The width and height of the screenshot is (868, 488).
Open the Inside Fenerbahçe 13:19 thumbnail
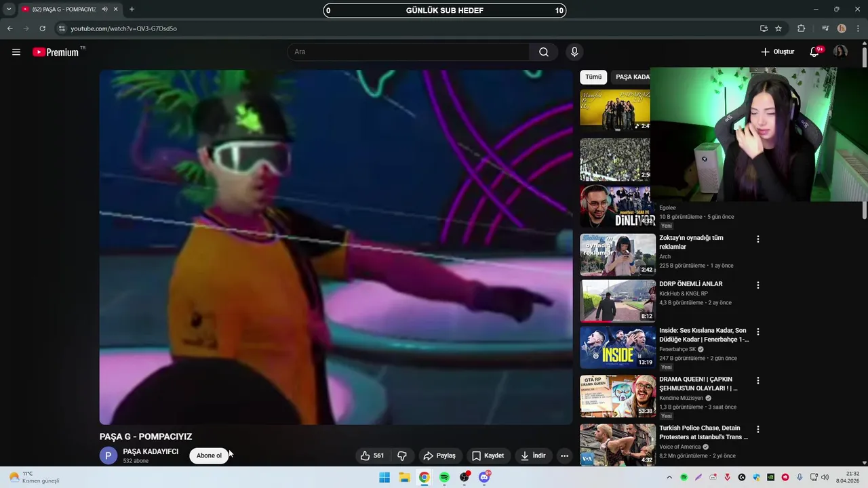618,347
